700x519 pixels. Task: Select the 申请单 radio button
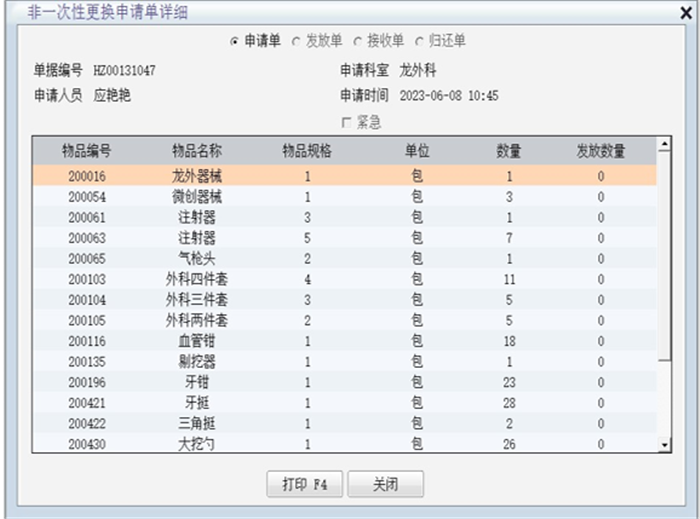click(x=235, y=41)
